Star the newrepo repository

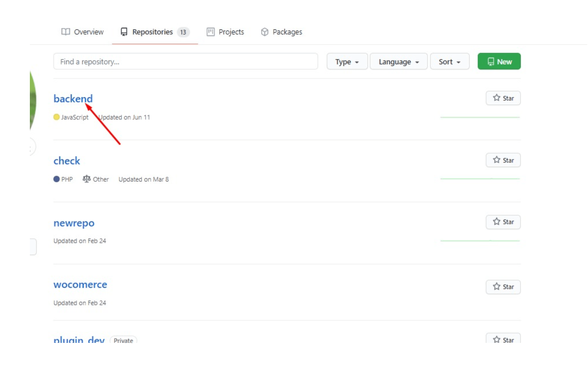point(503,222)
